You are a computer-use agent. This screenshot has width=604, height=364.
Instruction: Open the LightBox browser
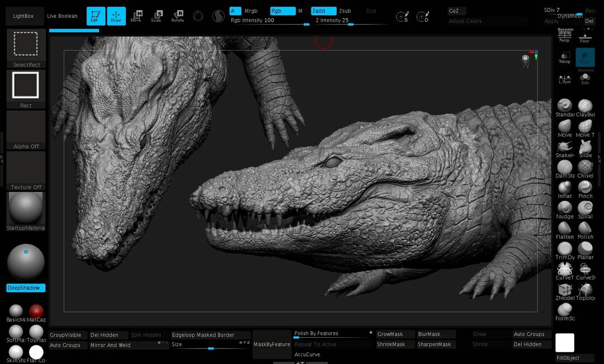click(x=23, y=16)
